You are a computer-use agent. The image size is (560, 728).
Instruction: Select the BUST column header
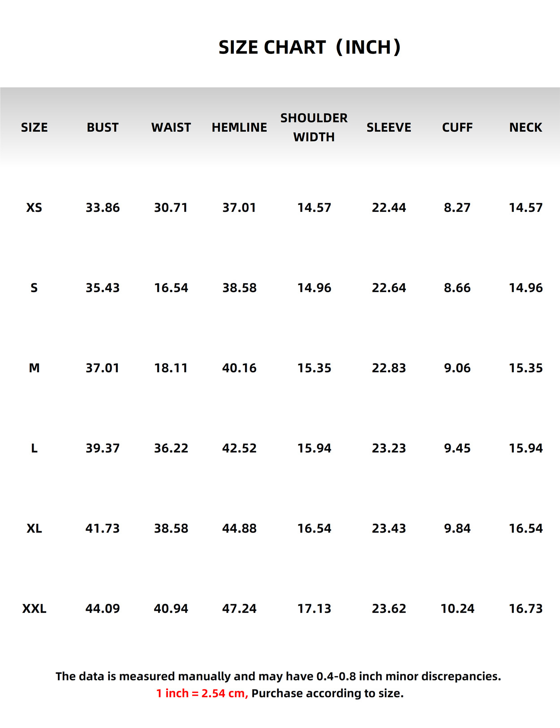point(103,128)
